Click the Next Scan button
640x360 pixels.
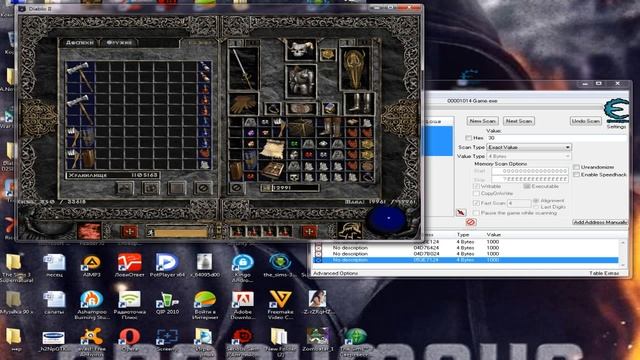[518, 121]
